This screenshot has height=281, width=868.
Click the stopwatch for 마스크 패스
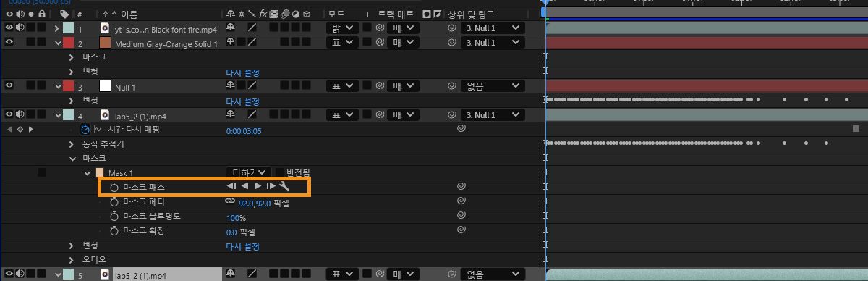click(114, 187)
